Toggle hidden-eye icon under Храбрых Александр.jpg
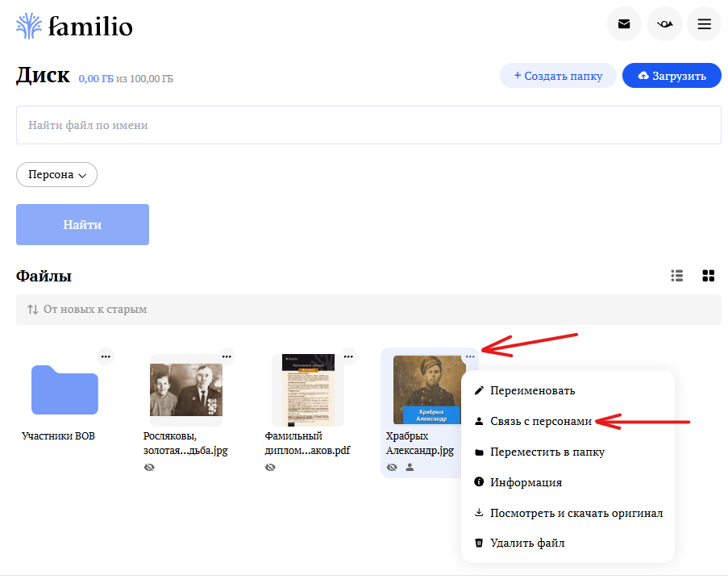Viewport: 728px width, 579px height. 392,467
